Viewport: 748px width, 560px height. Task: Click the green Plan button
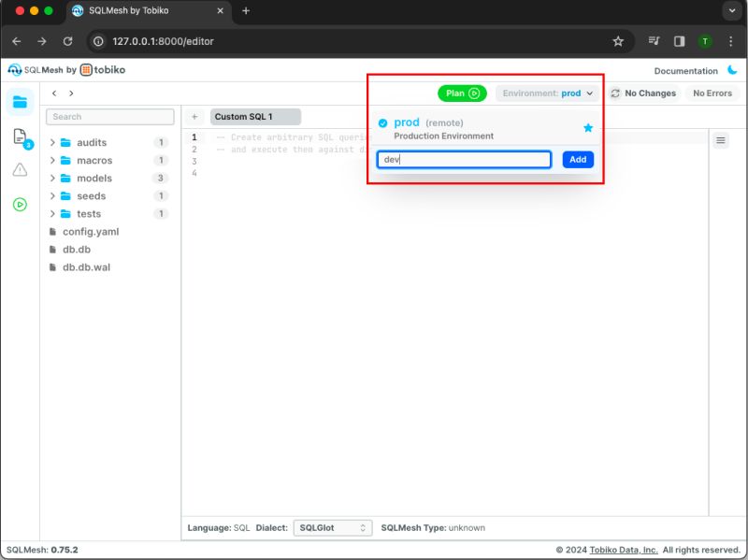(x=462, y=93)
